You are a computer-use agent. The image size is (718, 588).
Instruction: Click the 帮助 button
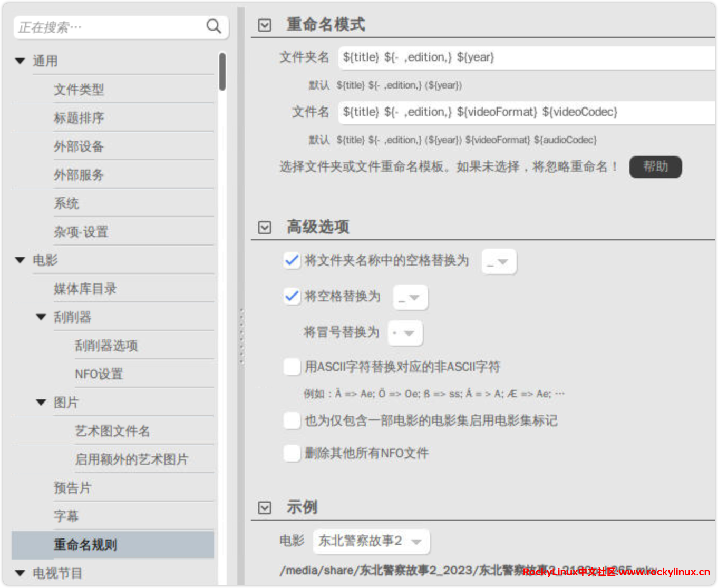[x=655, y=167]
